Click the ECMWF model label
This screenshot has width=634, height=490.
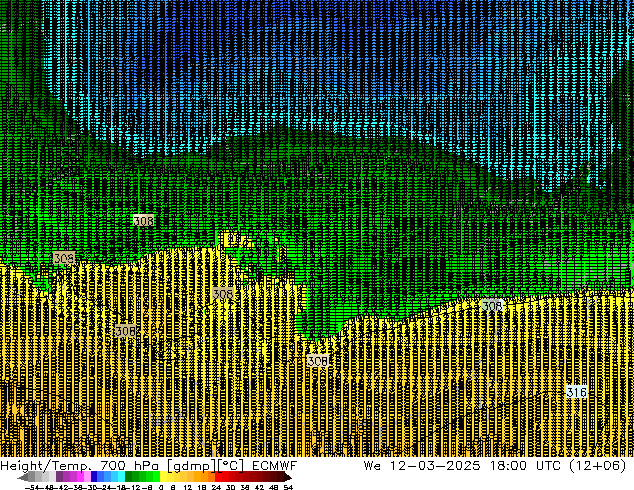(275, 466)
